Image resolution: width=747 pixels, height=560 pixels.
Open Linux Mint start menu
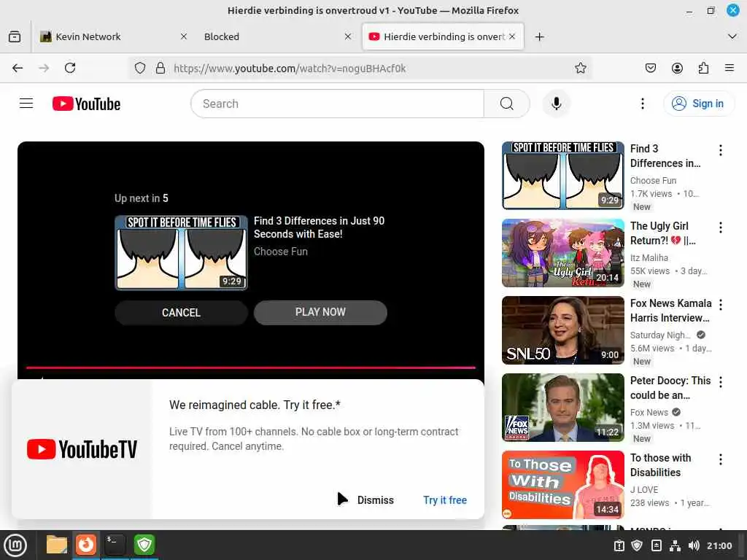point(15,545)
